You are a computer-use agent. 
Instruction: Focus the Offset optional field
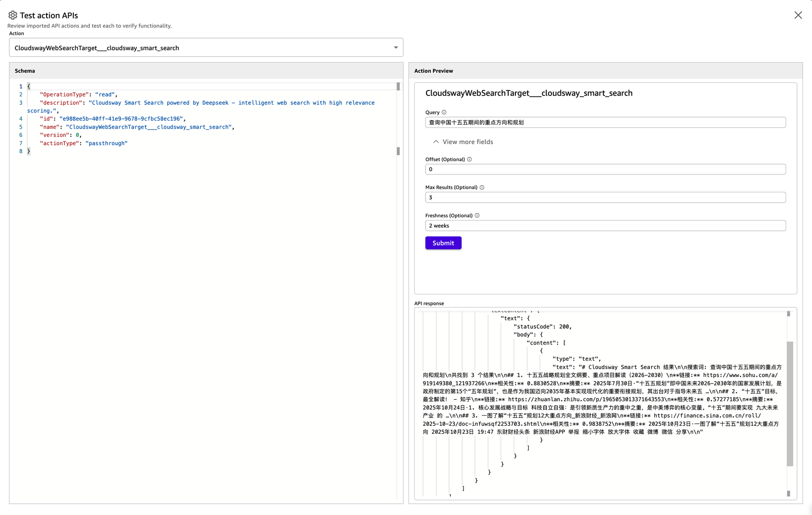coord(605,169)
